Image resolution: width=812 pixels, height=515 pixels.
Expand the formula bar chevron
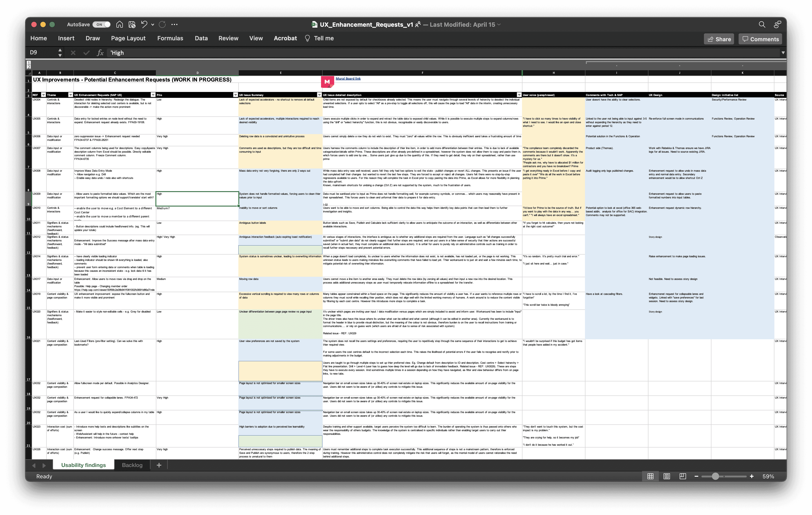point(783,53)
